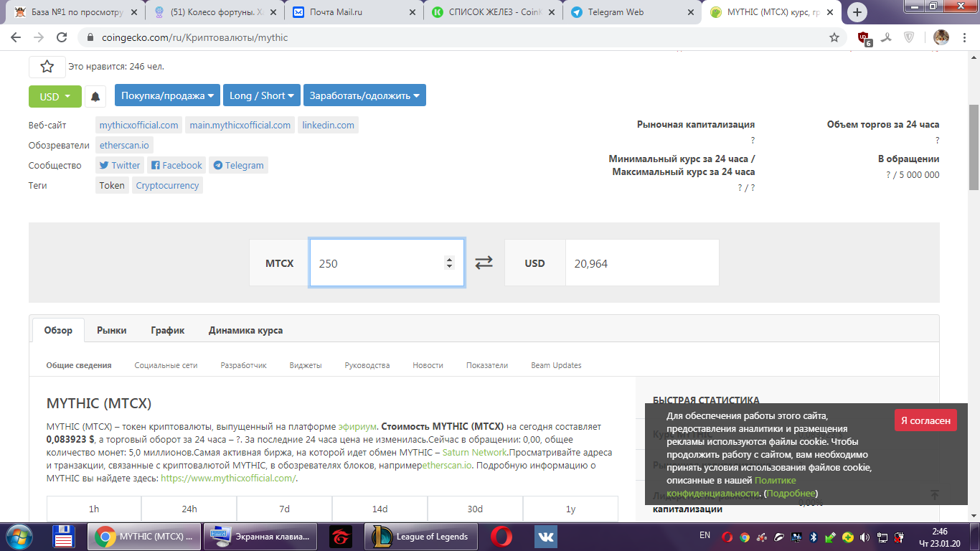The image size is (980, 551).
Task: Open the Garena icon in the taskbar
Action: (340, 536)
